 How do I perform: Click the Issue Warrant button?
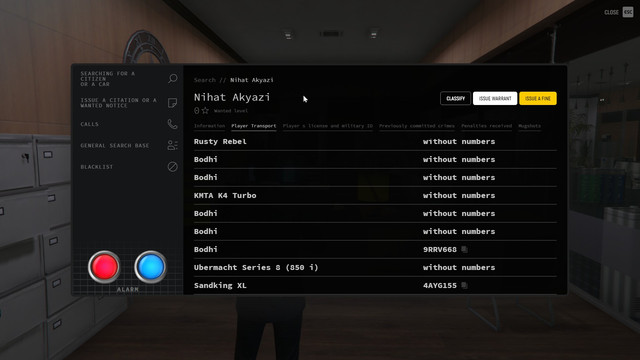pyautogui.click(x=495, y=98)
